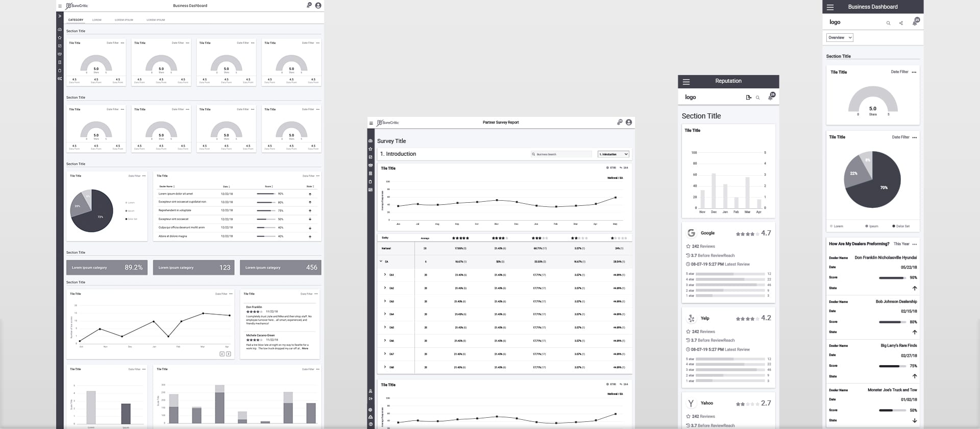Open hamburger menu in mobile Business Dashboard
Screen dimensions: 980x429
tap(830, 7)
